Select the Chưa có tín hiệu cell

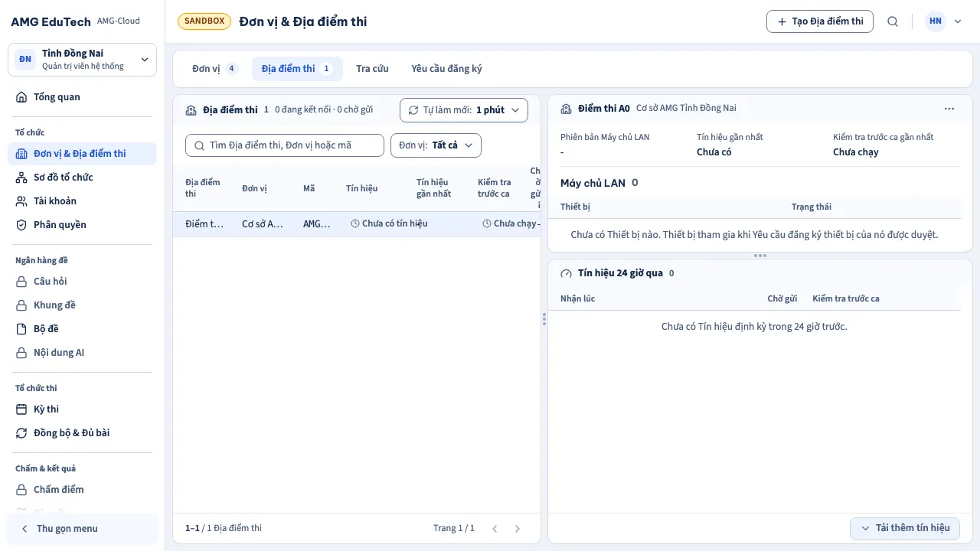389,224
